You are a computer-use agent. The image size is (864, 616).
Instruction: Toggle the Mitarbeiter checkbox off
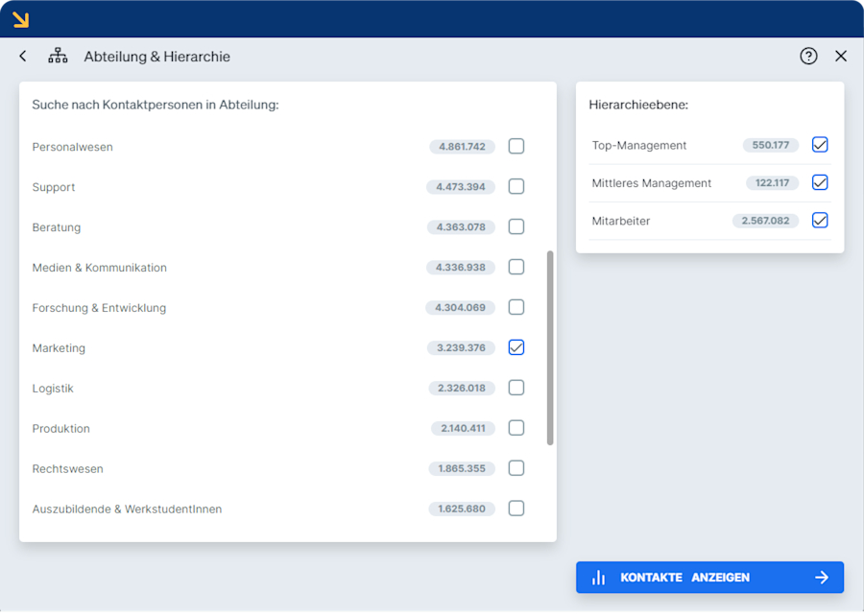click(820, 221)
